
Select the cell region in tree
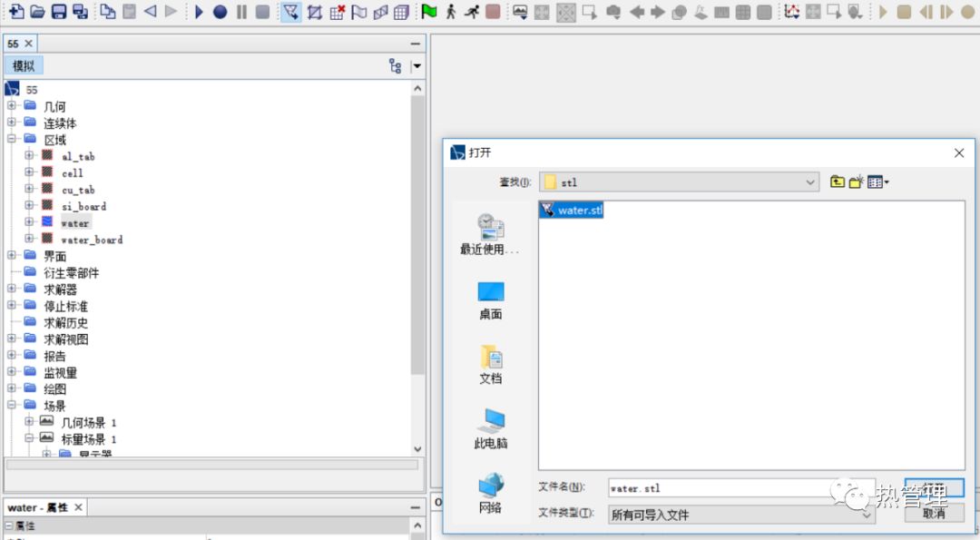point(72,173)
